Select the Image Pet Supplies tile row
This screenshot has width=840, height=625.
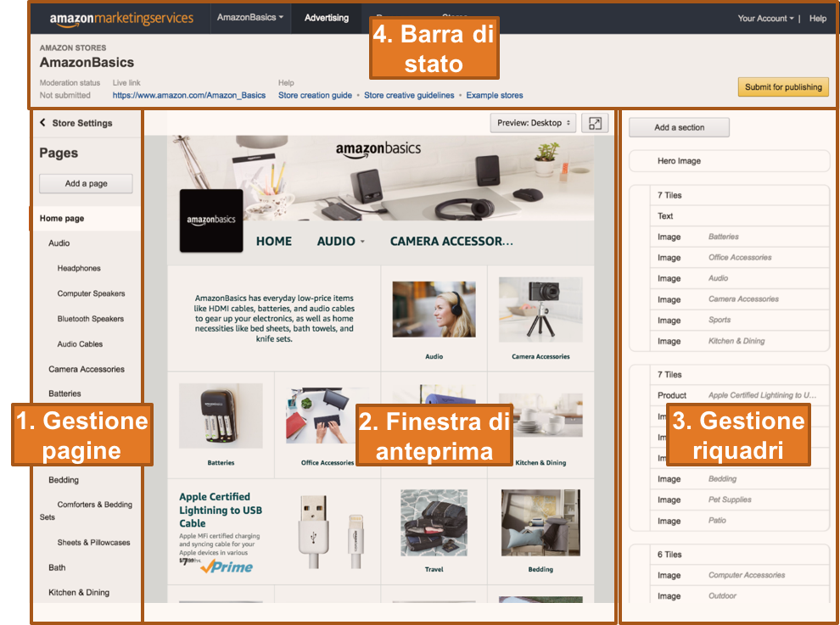click(x=739, y=500)
